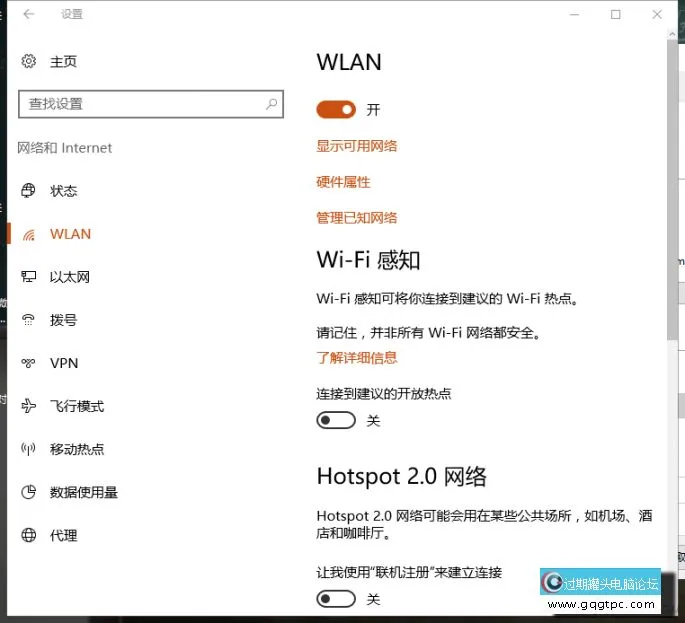Click 管理已知网络 link
685x623 pixels.
356,218
